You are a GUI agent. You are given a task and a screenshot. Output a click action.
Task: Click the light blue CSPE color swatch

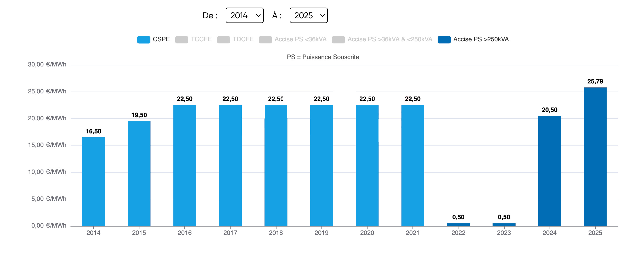coord(144,39)
